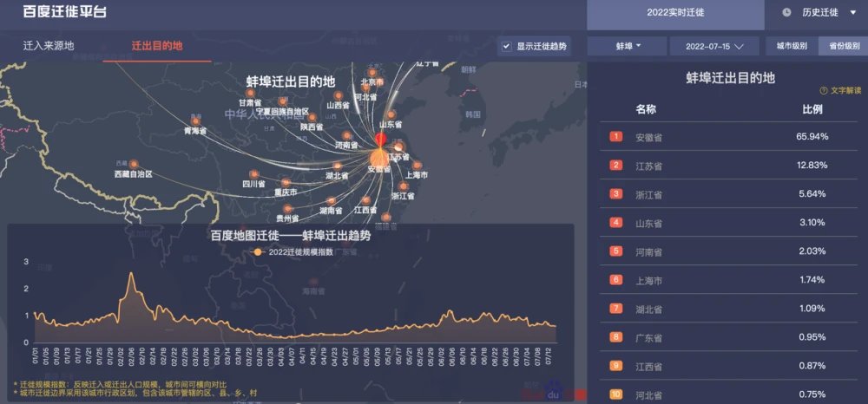Click the 宁夏回族自治区 map label

point(282,111)
